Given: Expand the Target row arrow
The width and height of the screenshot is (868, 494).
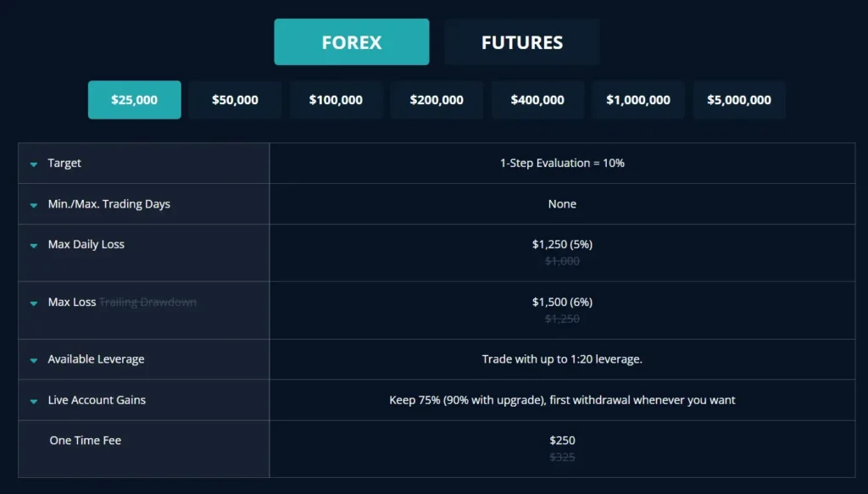Looking at the screenshot, I should click(x=34, y=164).
